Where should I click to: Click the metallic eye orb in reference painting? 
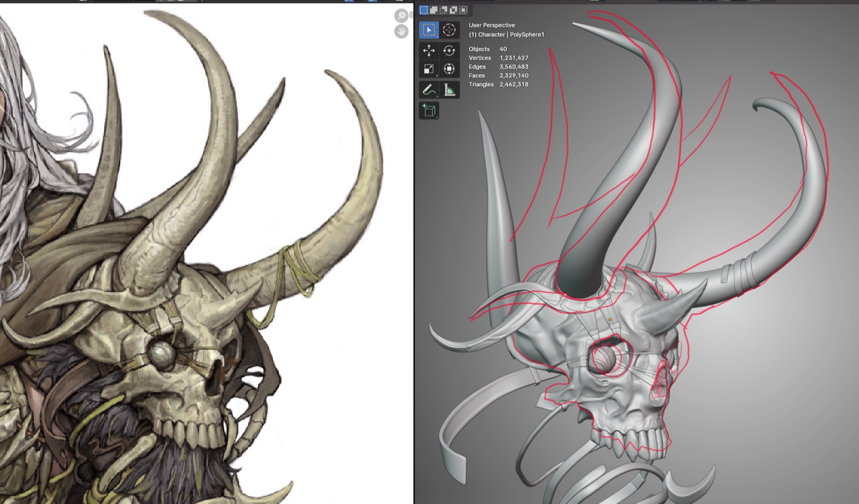click(x=162, y=355)
